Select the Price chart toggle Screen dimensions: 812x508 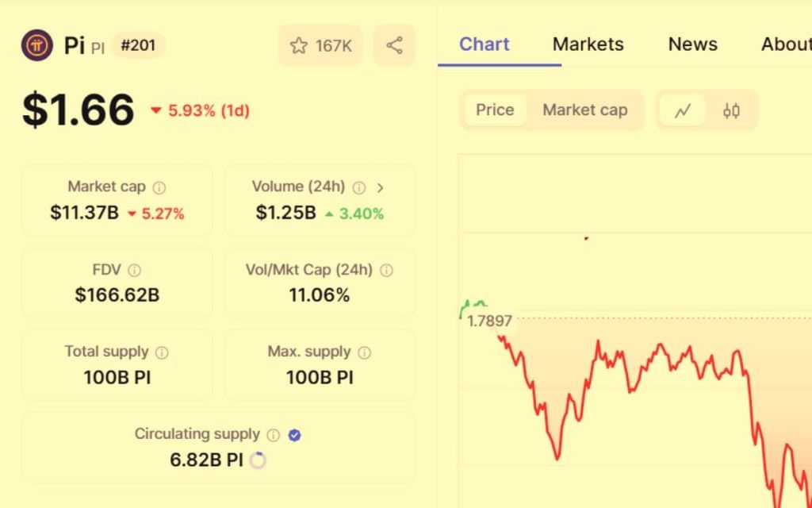click(495, 110)
